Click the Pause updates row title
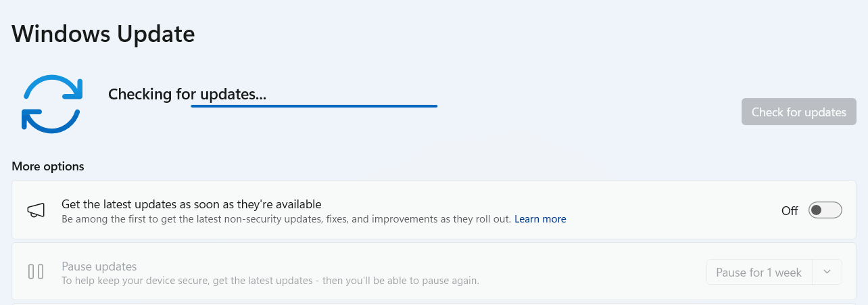The image size is (868, 305). coord(99,266)
